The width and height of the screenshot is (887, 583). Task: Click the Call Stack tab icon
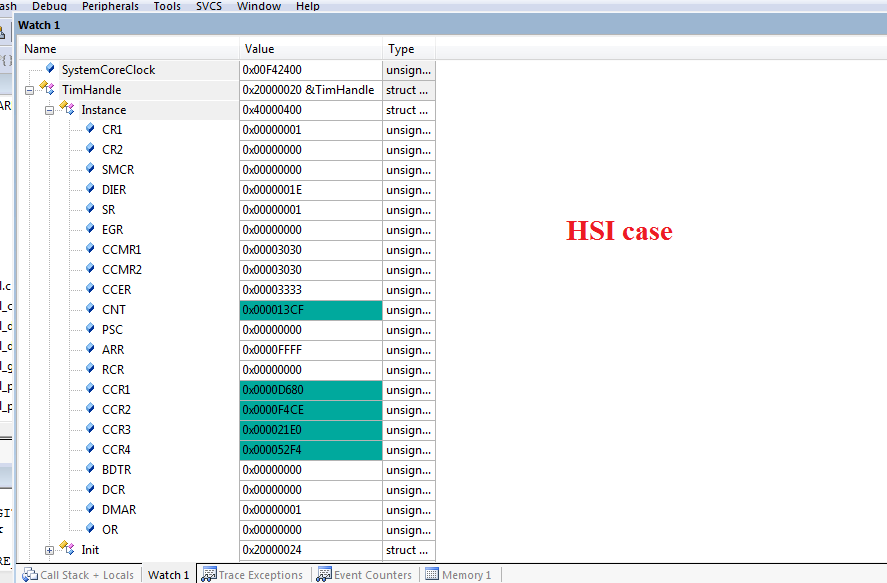29,575
